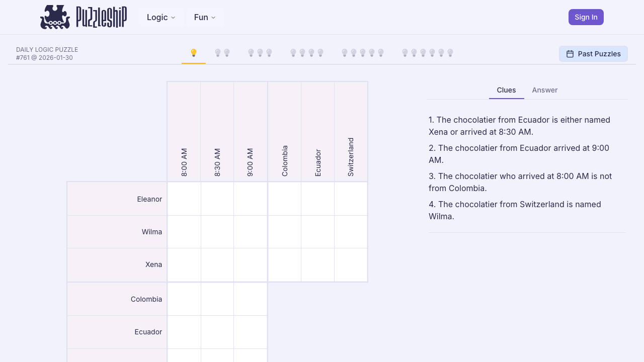
Task: Click the Sign In button
Action: pyautogui.click(x=586, y=17)
